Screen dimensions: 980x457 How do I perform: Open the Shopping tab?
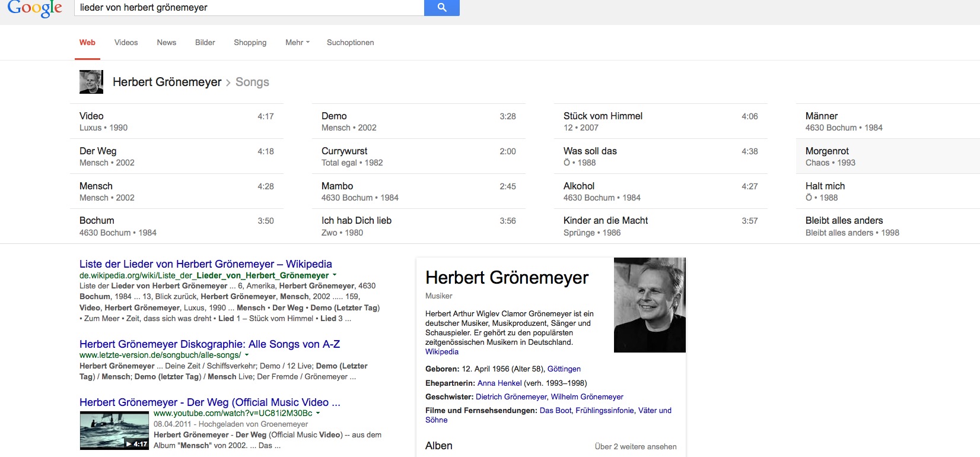(250, 43)
